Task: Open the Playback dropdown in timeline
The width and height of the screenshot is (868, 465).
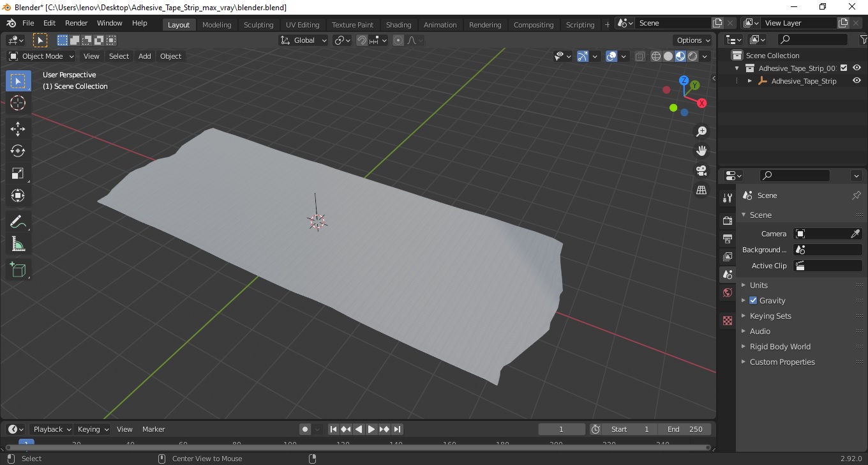Action: (x=52, y=429)
